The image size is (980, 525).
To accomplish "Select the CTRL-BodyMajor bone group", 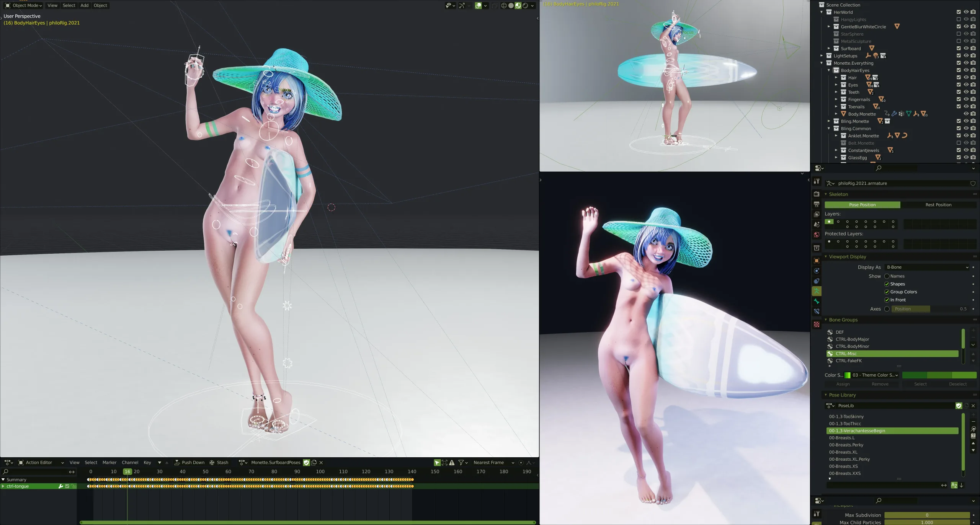I will point(852,339).
